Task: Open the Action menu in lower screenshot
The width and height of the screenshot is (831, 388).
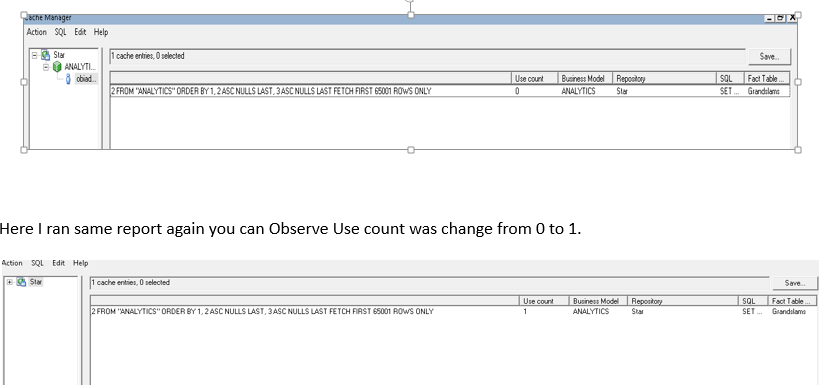Action: 12,263
